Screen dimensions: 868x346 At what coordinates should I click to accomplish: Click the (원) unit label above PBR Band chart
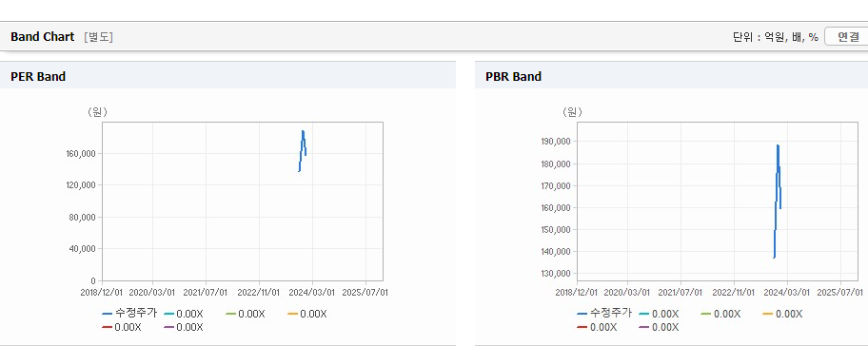(572, 112)
